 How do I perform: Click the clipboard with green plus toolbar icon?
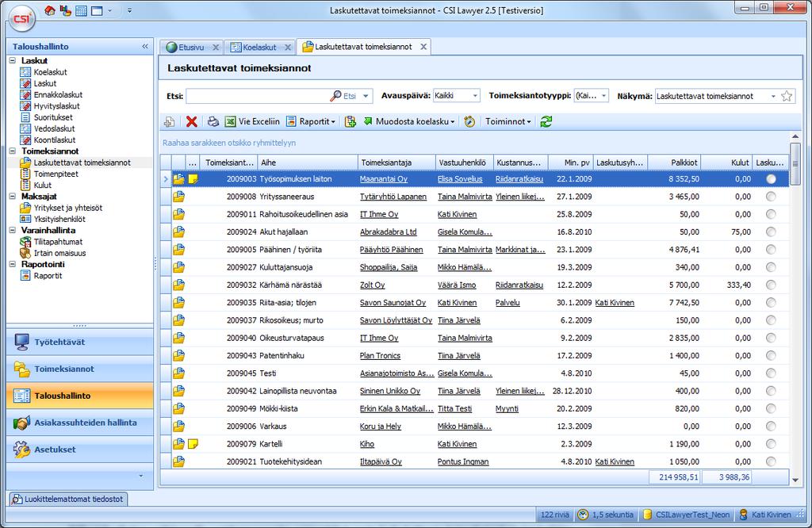coord(350,121)
